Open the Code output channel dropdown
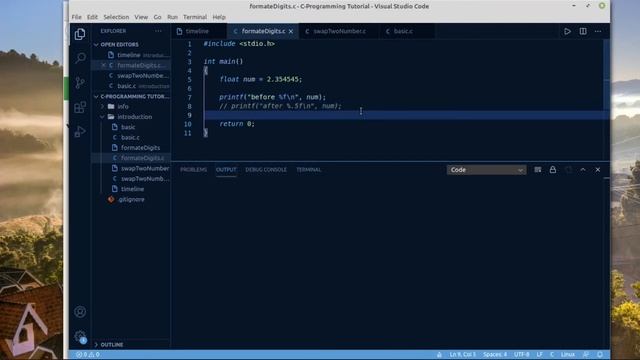Screen dimensions: 640x360 coord(487,170)
